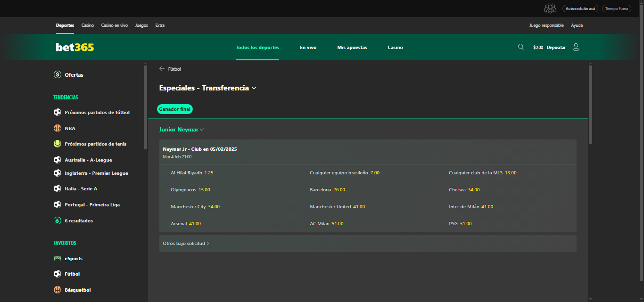644x302 pixels.
Task: Open the search magnifier icon
Action: coord(521,47)
